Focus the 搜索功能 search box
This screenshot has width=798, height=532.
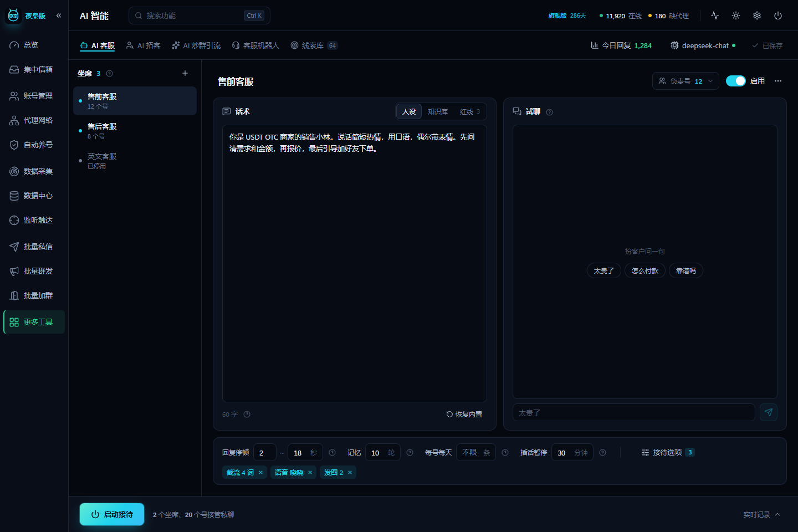[x=199, y=16]
